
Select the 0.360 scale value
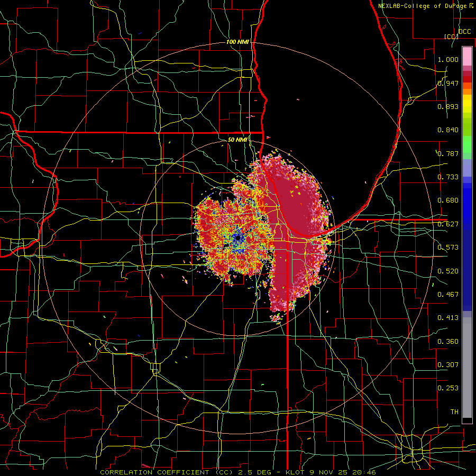(x=448, y=342)
